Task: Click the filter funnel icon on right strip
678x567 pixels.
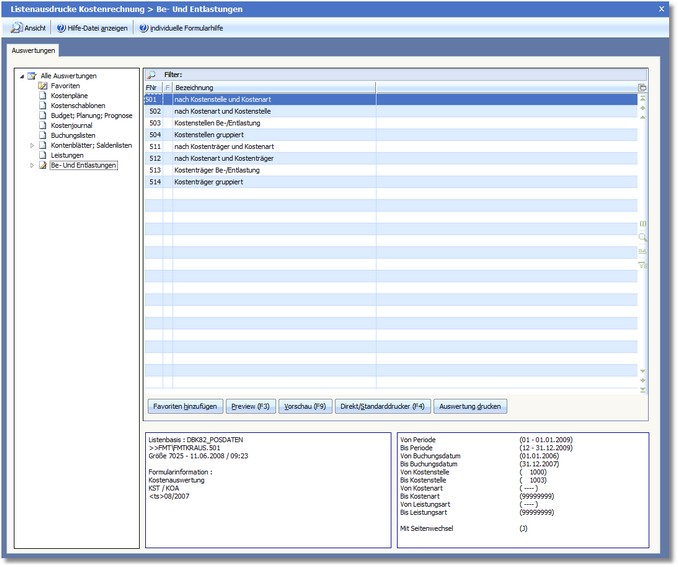Action: tap(642, 265)
